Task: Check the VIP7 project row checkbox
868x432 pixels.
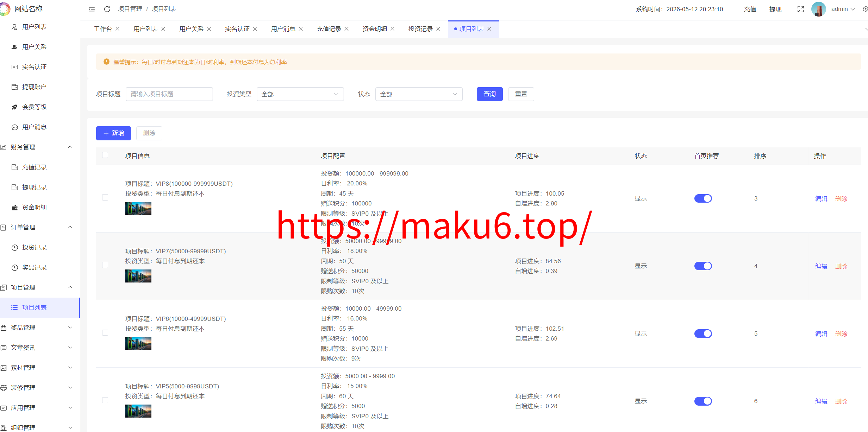Action: click(x=105, y=265)
